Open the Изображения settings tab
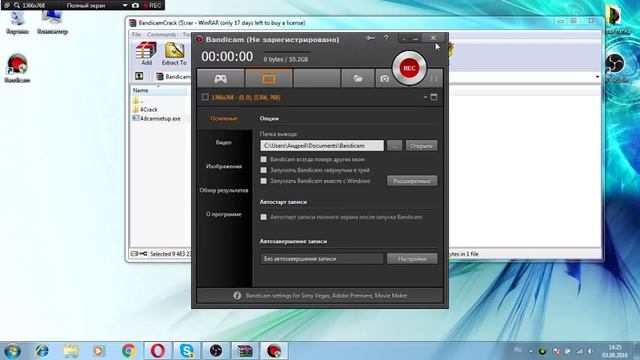This screenshot has height=360, width=640. 224,166
